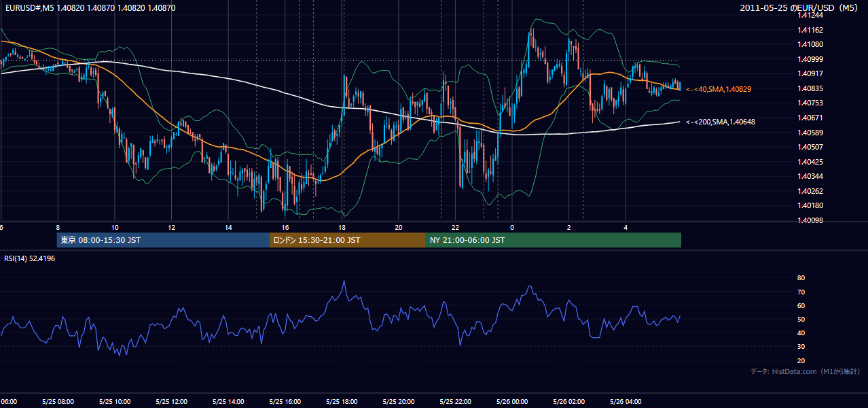Click hour tick 18 under the price chart

click(342, 227)
